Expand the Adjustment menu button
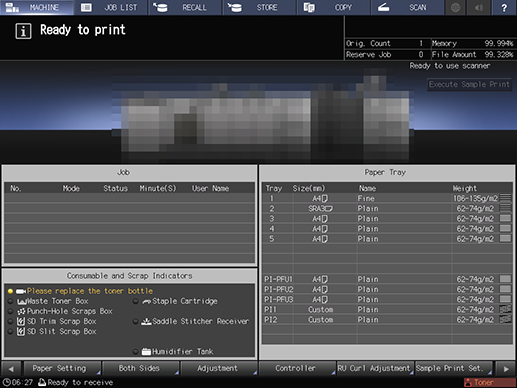517x388 pixels. tap(219, 368)
